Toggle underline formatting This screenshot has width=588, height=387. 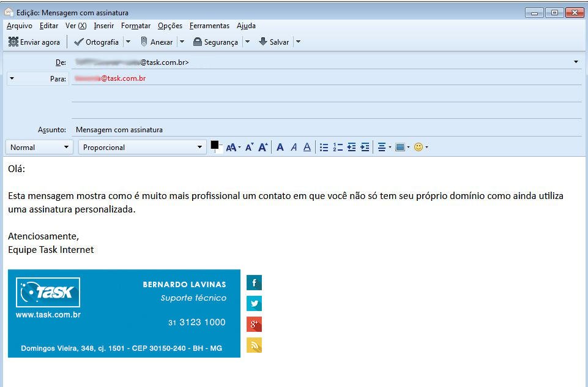tap(307, 147)
